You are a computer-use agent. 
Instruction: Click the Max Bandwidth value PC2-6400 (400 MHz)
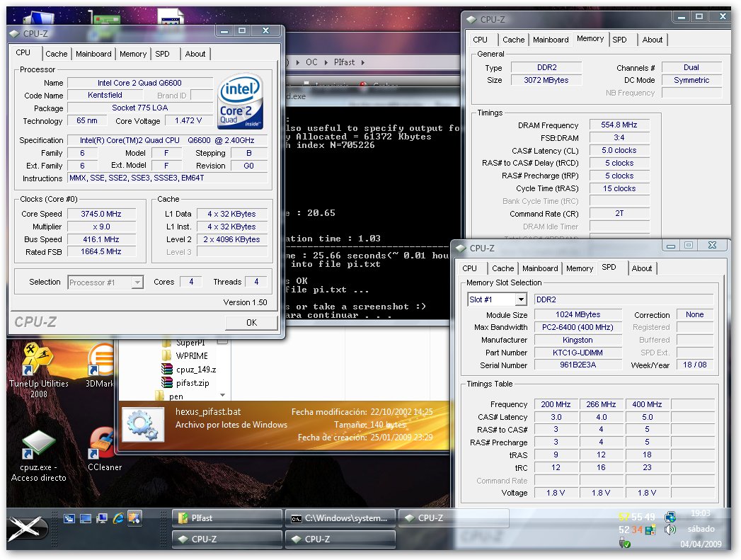click(x=578, y=327)
